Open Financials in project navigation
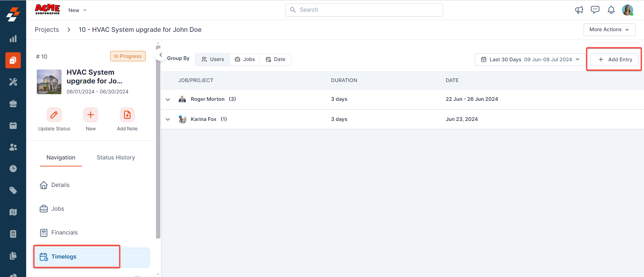644x277 pixels. tap(64, 232)
